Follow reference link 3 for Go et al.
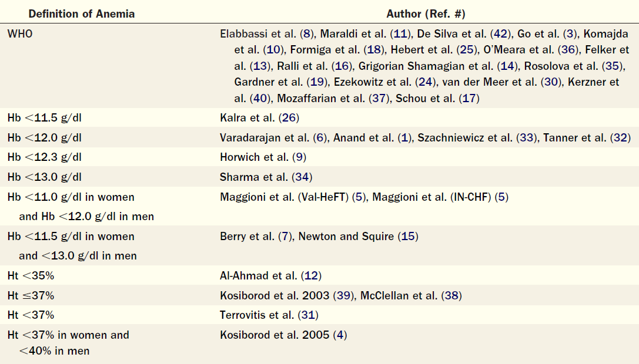The height and width of the screenshot is (364, 639). (x=570, y=34)
